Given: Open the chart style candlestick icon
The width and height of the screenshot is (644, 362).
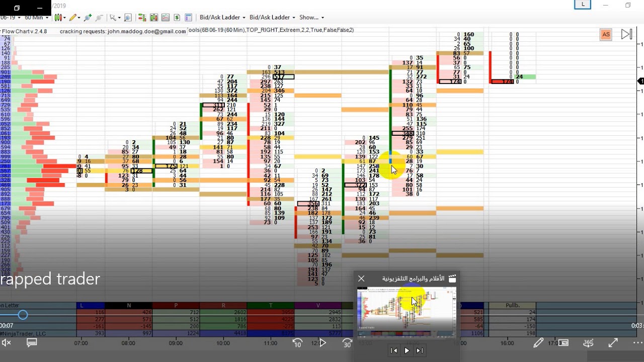Looking at the screenshot, I should point(58,18).
